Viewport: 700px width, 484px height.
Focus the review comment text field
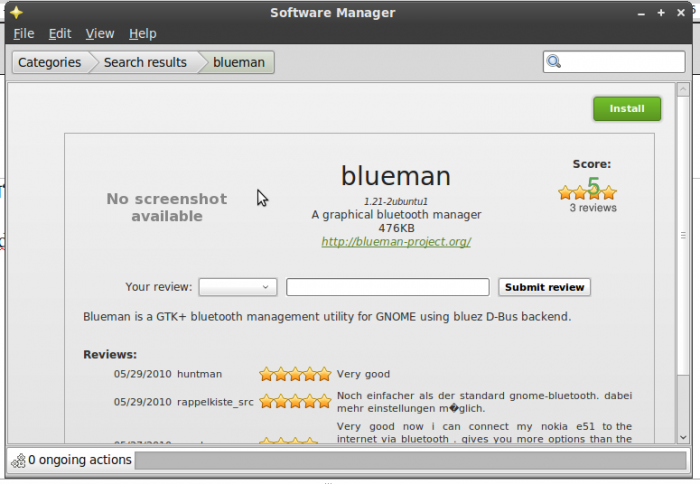tap(388, 287)
